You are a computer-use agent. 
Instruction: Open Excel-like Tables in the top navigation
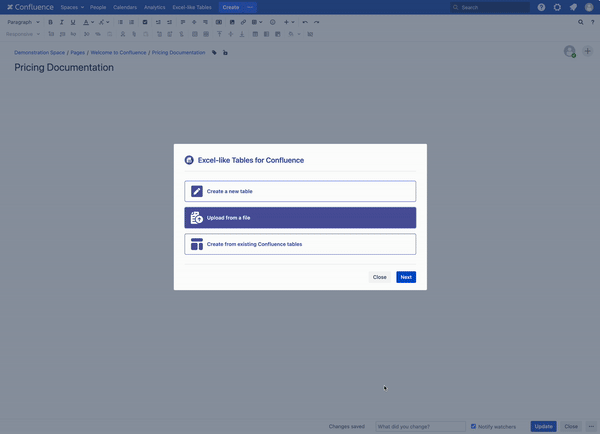(191, 7)
